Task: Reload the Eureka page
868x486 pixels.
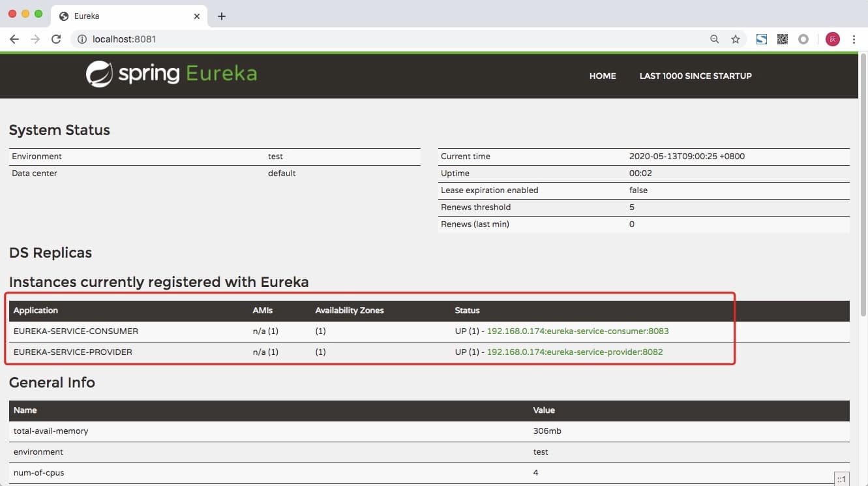Action: click(x=56, y=39)
